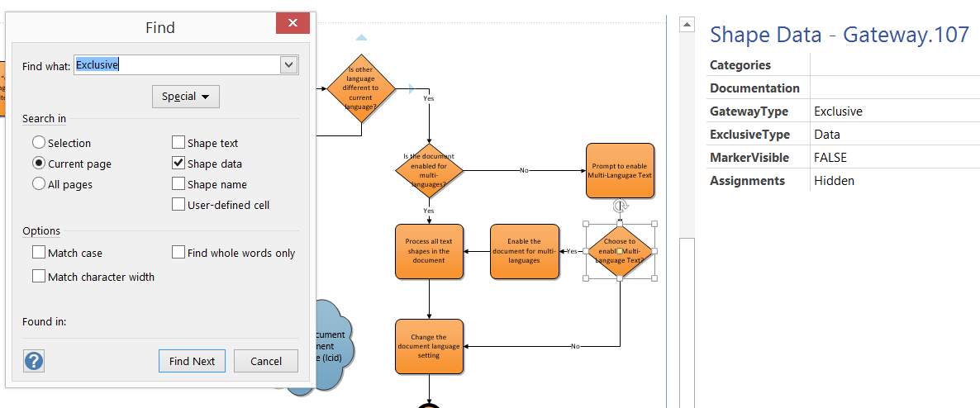Click the Found in label
This screenshot has width=980, height=408.
(x=45, y=322)
